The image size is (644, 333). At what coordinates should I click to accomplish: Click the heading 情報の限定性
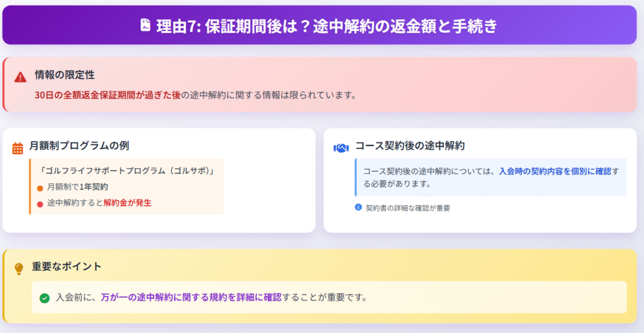pos(65,75)
